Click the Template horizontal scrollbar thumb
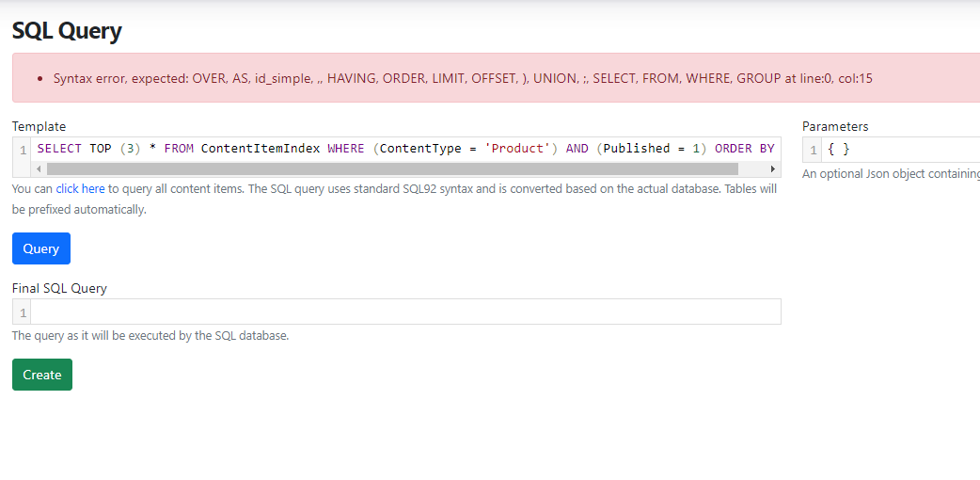980x480 pixels. [x=392, y=169]
